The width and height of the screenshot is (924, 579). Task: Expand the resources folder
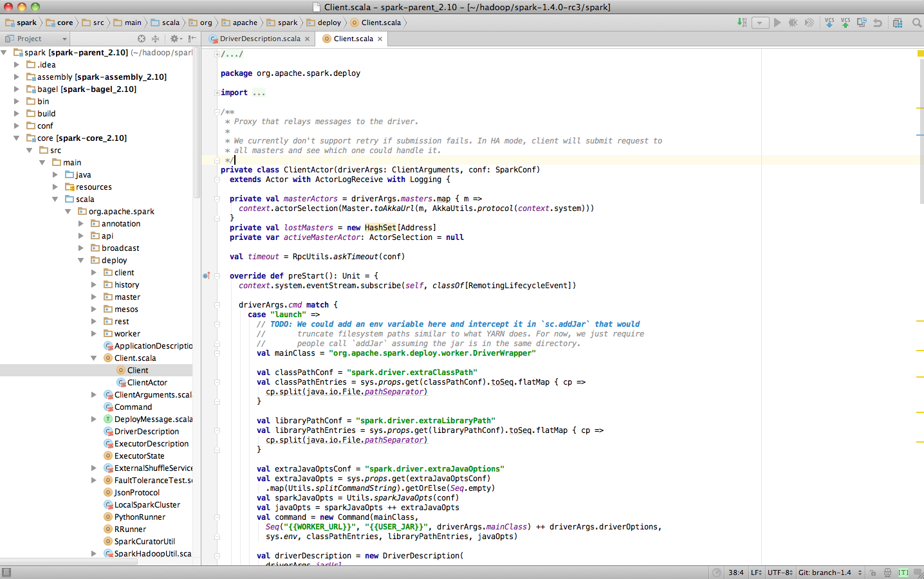click(x=55, y=187)
